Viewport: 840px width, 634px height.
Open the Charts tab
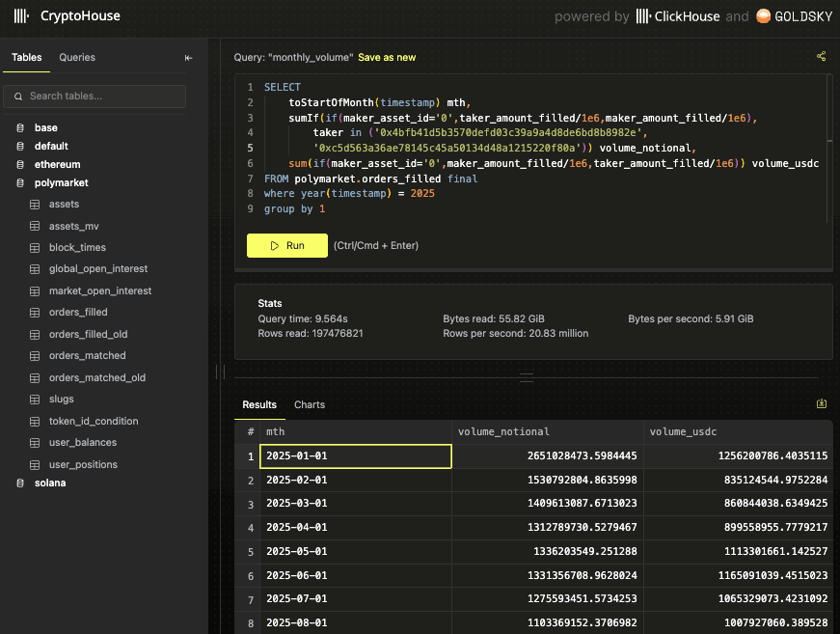pyautogui.click(x=310, y=404)
